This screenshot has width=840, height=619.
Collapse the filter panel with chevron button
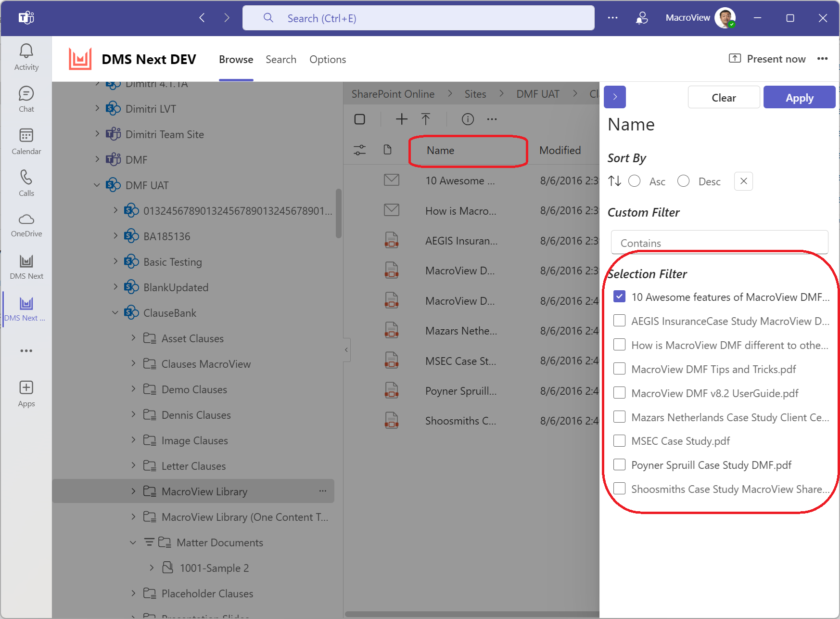click(x=615, y=97)
